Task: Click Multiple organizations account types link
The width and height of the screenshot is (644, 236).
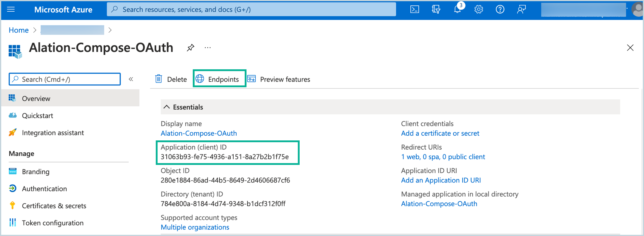Action: tap(195, 227)
